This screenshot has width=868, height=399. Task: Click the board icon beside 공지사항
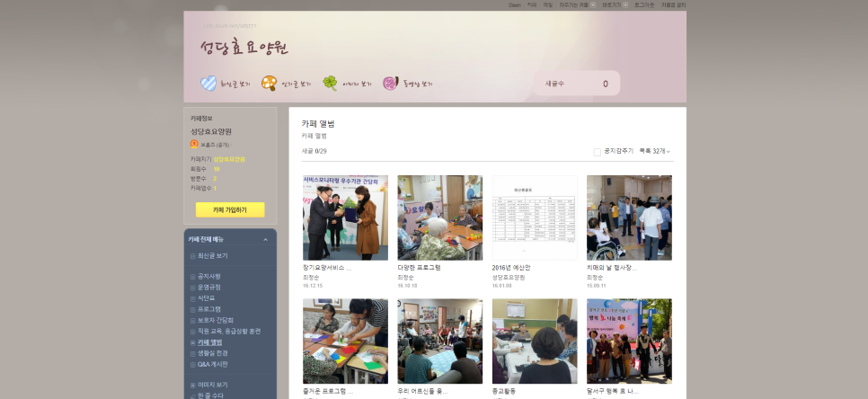point(192,277)
